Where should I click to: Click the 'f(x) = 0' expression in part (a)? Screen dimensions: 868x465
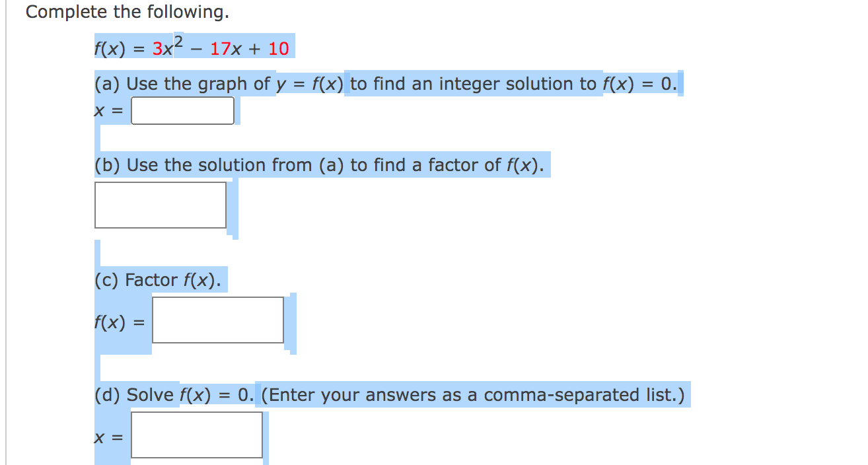click(x=638, y=84)
